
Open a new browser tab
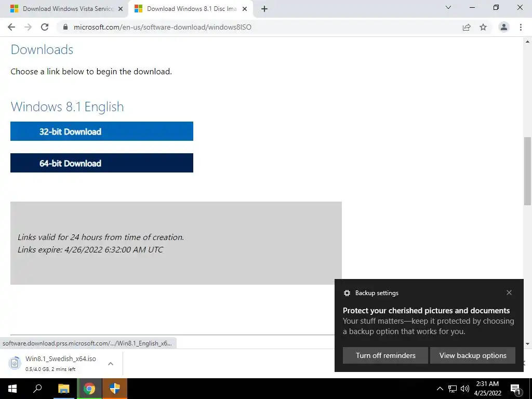point(264,9)
